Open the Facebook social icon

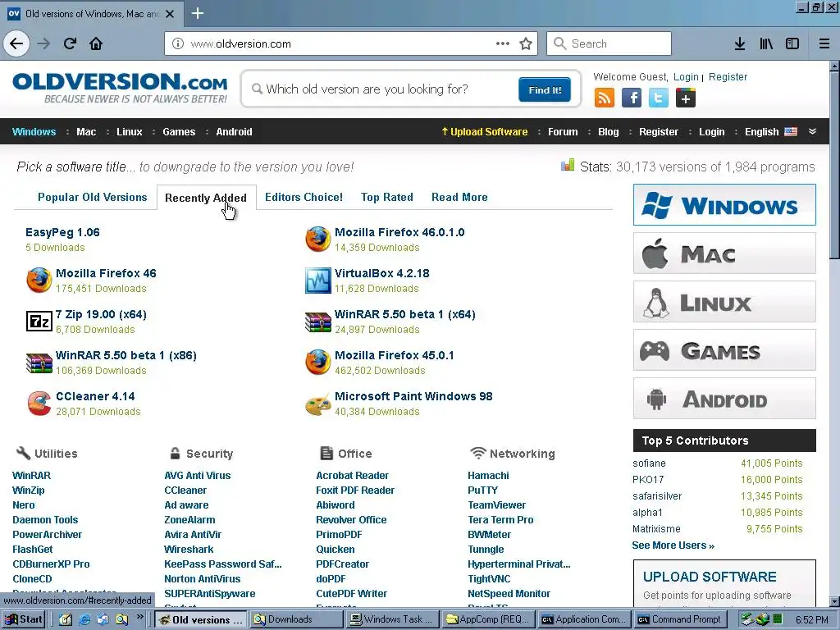pos(632,98)
